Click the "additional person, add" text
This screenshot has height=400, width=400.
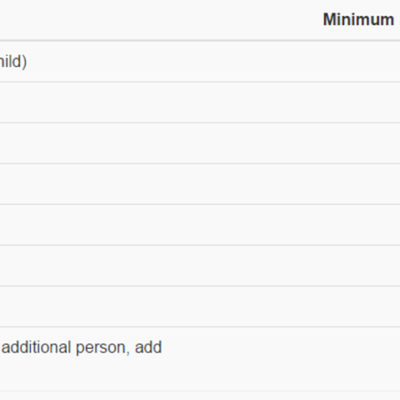(82, 347)
